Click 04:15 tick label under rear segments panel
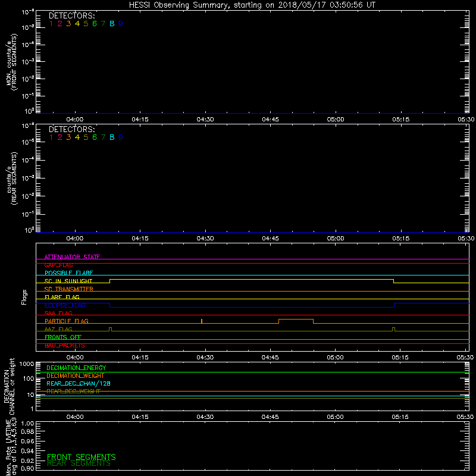476x476 pixels. [x=140, y=239]
